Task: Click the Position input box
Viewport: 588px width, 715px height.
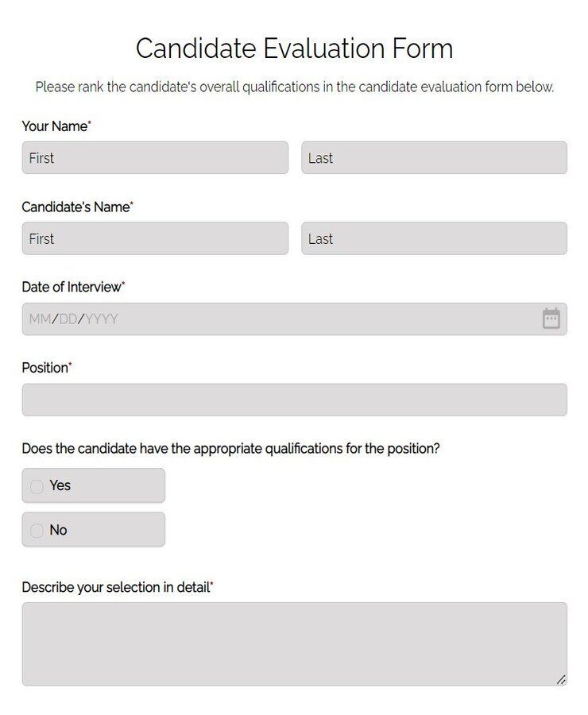Action: point(294,400)
